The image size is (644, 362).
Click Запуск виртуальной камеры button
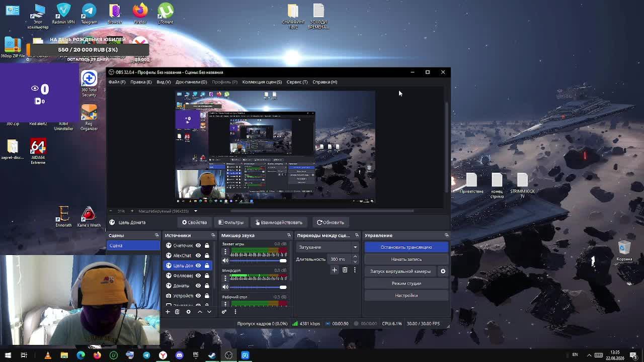pyautogui.click(x=400, y=271)
